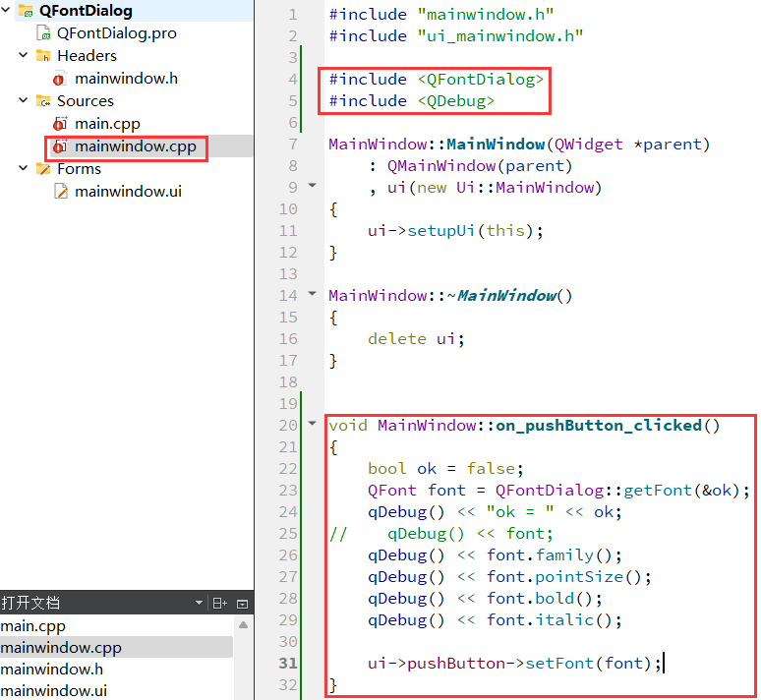Open mainwindow.ui in the Forms tree

tap(128, 192)
